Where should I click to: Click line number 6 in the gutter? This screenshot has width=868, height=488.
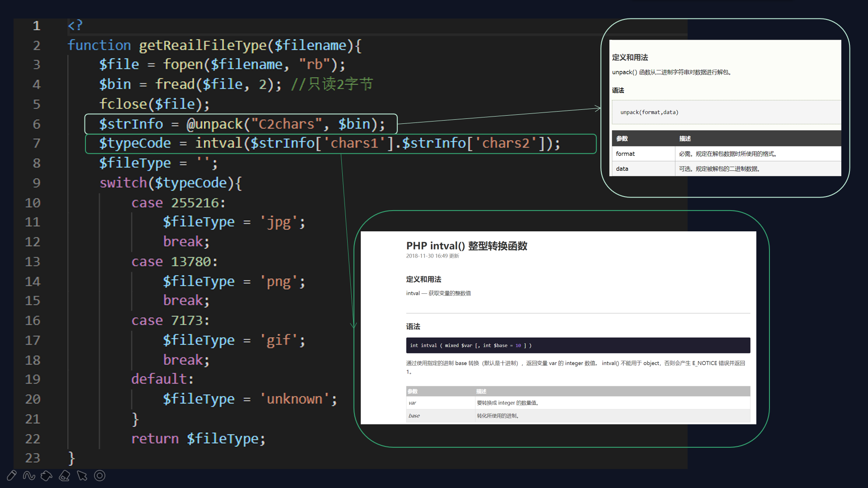point(36,124)
